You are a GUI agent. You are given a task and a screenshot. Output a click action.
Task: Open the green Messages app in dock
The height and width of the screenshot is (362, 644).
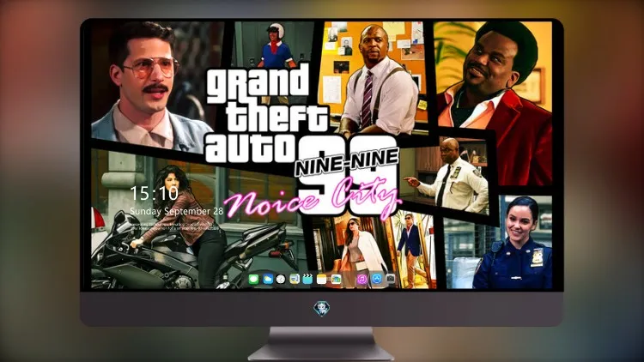[x=253, y=280]
